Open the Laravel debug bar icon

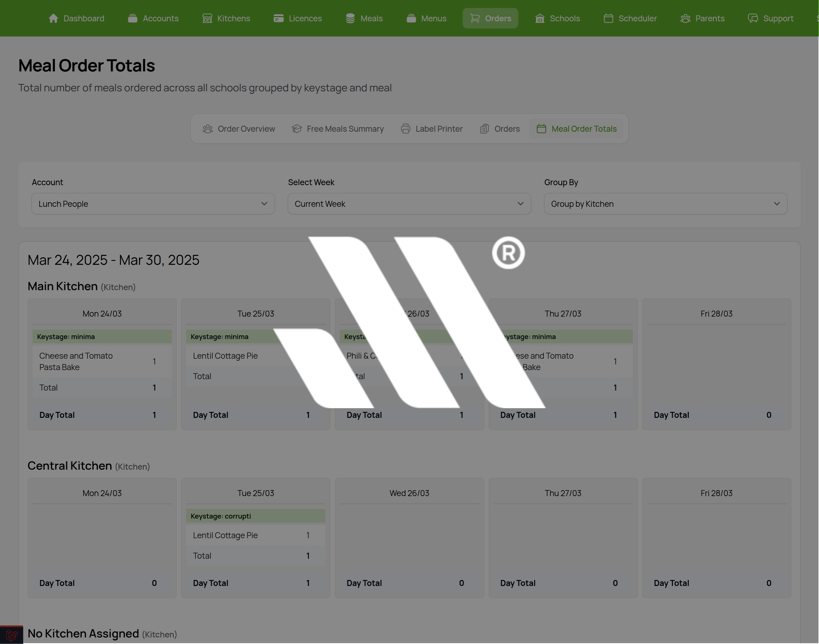pyautogui.click(x=11, y=635)
